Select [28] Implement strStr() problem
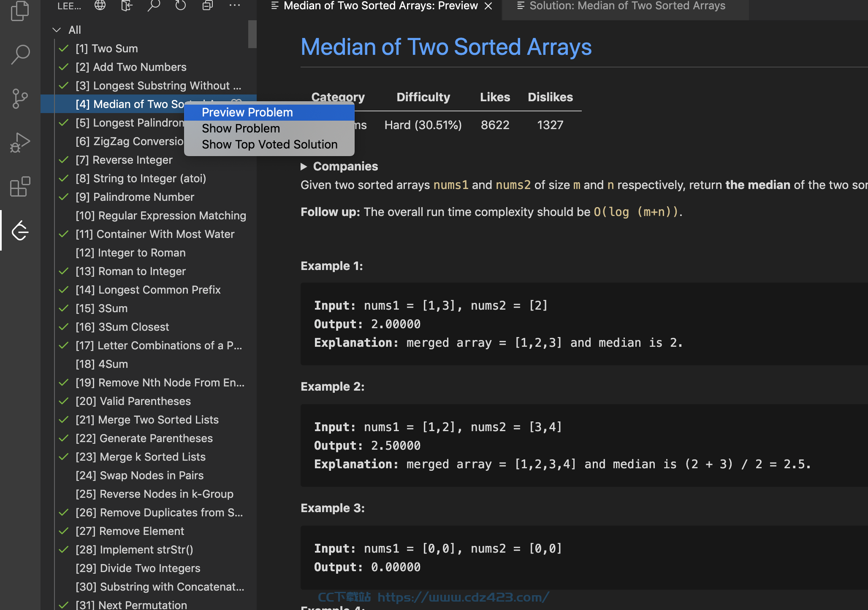Screen dimensions: 868x610 pos(149,550)
